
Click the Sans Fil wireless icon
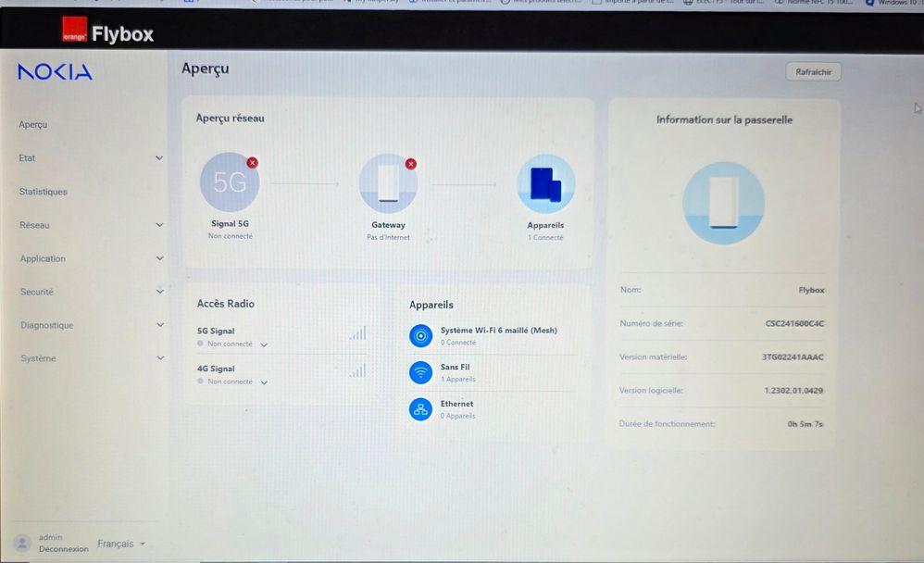click(420, 372)
